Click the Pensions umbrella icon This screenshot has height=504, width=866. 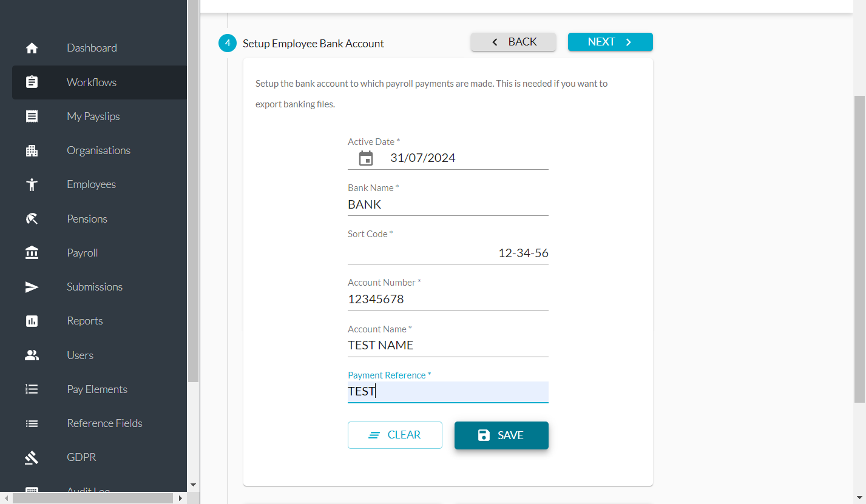[32, 219]
